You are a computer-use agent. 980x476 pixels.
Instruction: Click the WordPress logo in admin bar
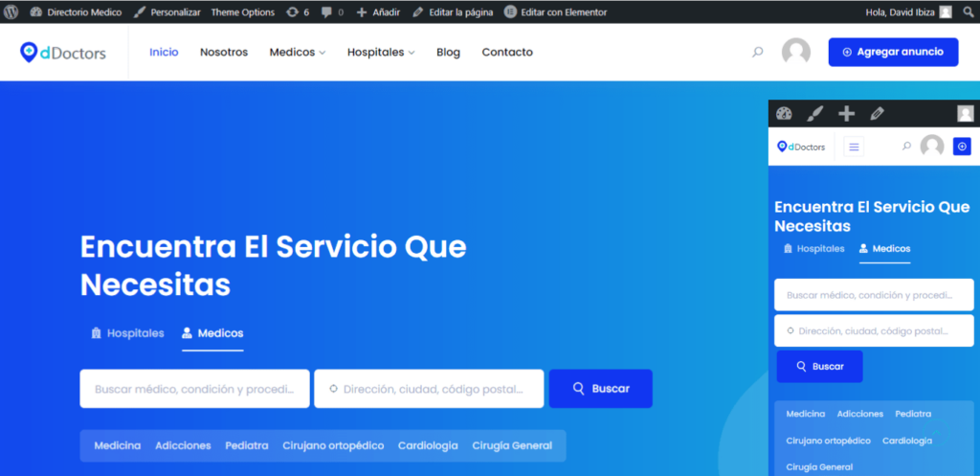point(11,11)
